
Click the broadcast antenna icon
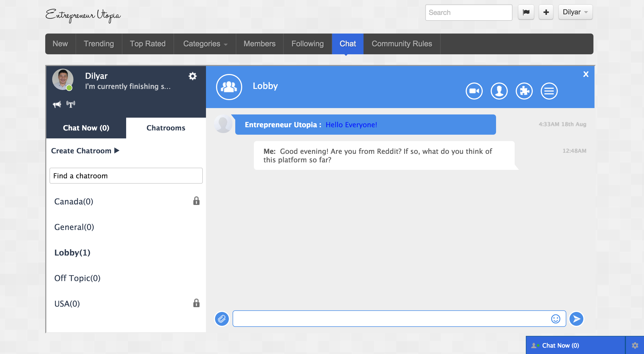point(71,104)
